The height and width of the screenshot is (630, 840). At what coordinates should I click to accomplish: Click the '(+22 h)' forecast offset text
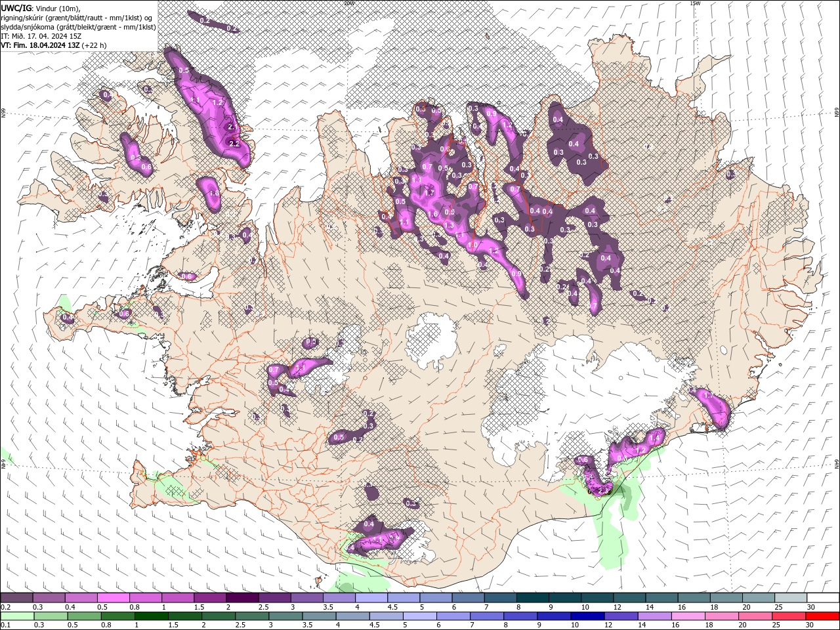pos(94,45)
